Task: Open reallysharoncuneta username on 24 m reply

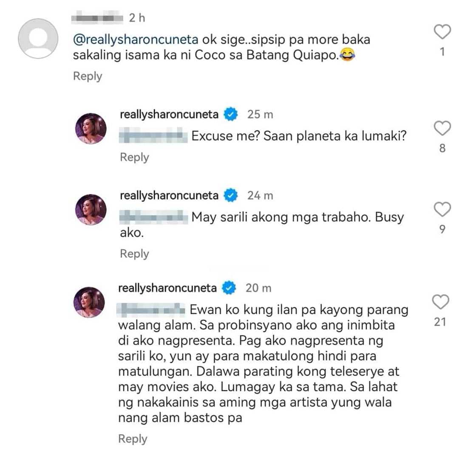Action: click(169, 195)
